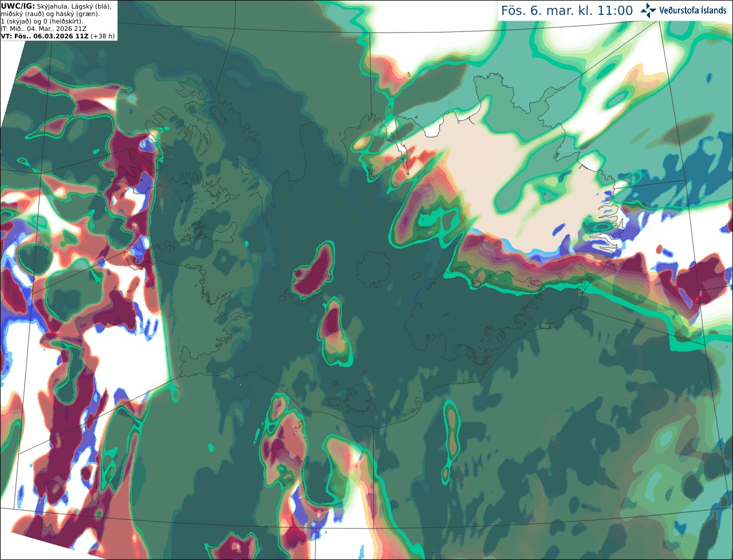This screenshot has height=560, width=733.
Task: Click the 'Fös. 6. mar. kl. 11:00' header
Action: 567,10
